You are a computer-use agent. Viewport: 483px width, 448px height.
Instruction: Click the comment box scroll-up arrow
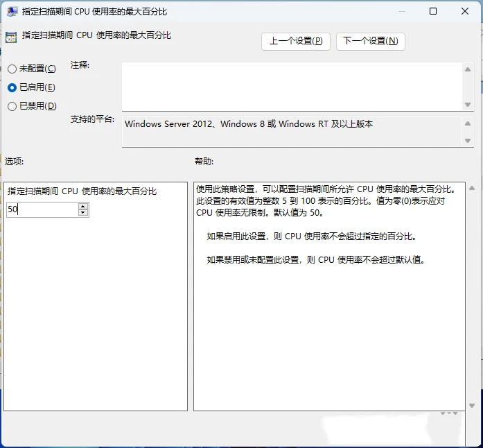[x=468, y=69]
